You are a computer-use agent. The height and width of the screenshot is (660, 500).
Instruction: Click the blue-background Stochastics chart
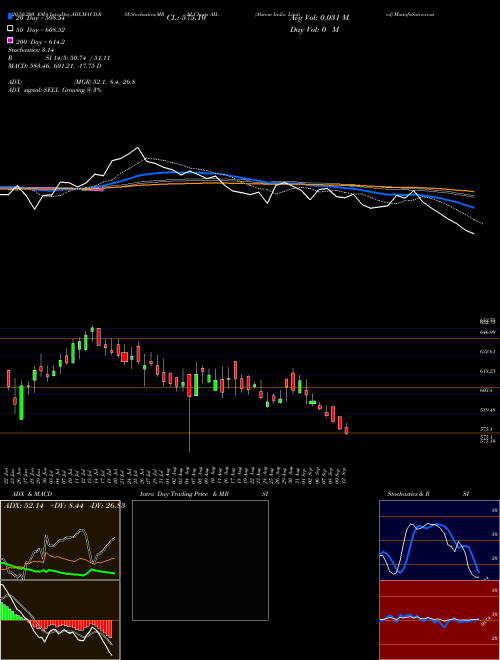click(x=439, y=540)
